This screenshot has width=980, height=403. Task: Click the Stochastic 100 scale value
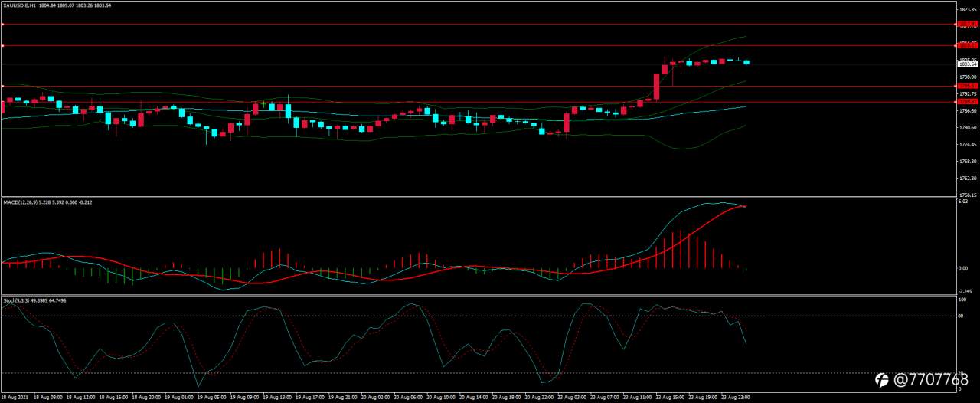tap(962, 300)
